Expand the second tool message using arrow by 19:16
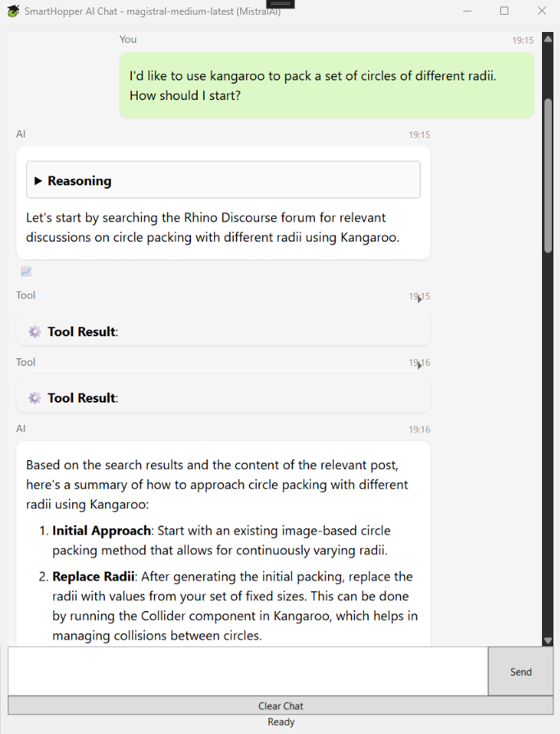The image size is (560, 734). coord(420,365)
